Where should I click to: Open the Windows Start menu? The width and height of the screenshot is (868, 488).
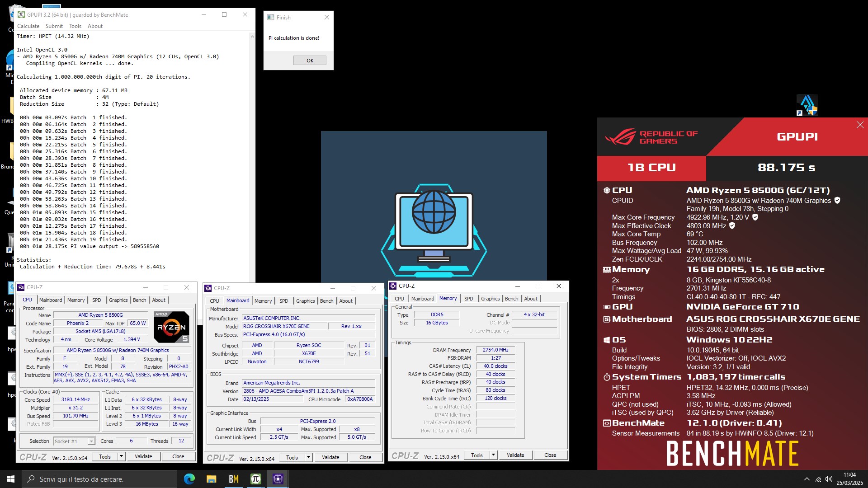(x=11, y=479)
